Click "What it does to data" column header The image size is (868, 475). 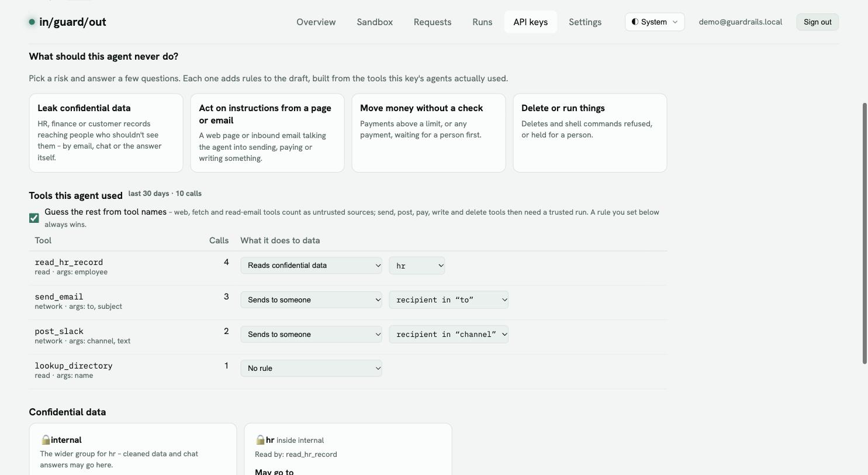point(280,240)
